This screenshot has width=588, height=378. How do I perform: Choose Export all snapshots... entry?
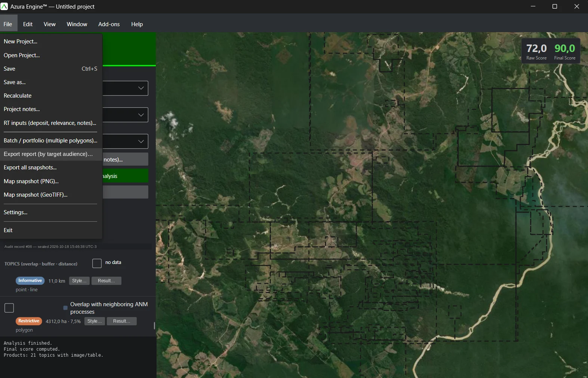[51, 167]
